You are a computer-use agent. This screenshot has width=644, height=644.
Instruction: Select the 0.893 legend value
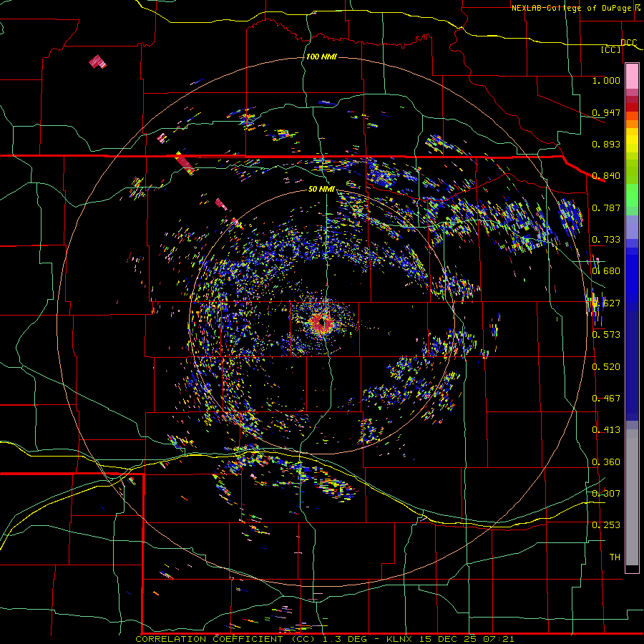click(x=606, y=144)
